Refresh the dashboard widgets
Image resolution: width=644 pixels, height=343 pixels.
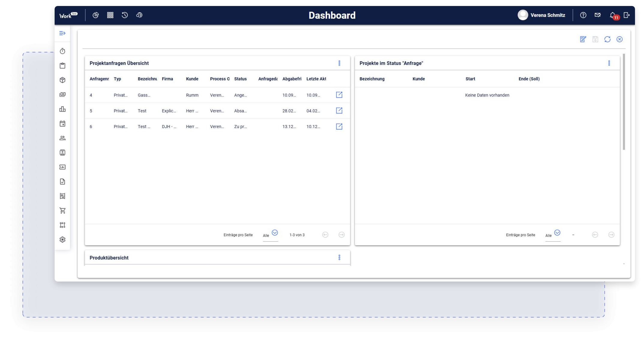click(607, 39)
